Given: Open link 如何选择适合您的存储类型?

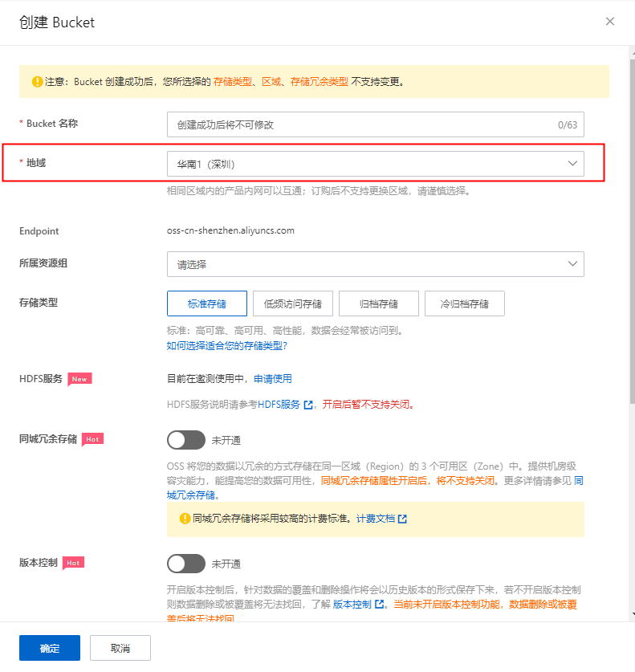Looking at the screenshot, I should 226,346.
